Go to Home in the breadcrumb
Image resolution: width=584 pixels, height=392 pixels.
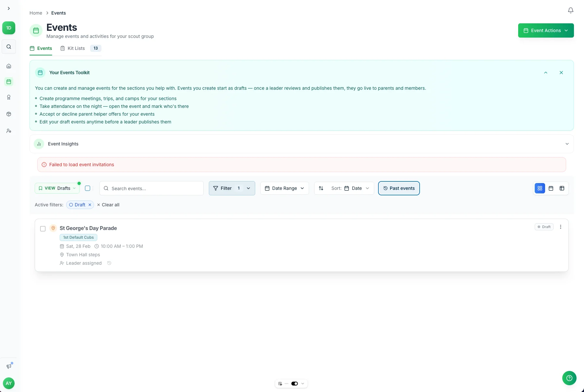tap(36, 13)
